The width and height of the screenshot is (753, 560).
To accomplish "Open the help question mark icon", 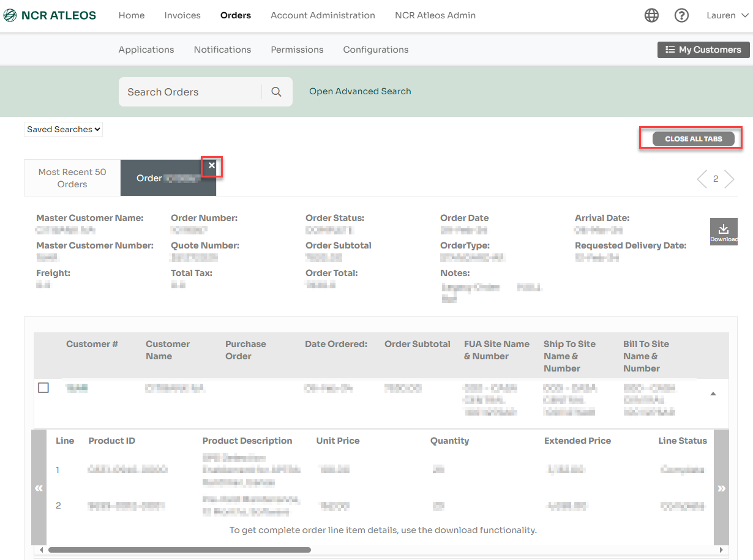I will coord(681,15).
